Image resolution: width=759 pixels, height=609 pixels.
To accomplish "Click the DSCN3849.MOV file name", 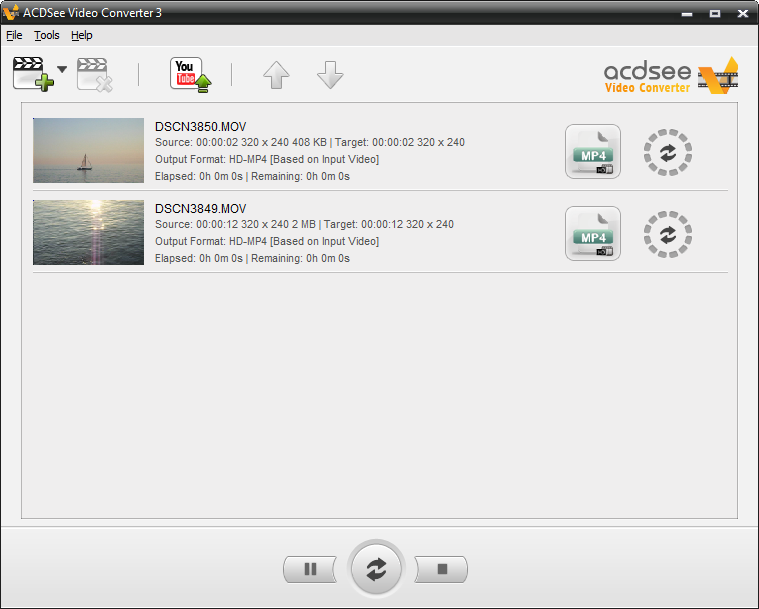I will tap(200, 209).
